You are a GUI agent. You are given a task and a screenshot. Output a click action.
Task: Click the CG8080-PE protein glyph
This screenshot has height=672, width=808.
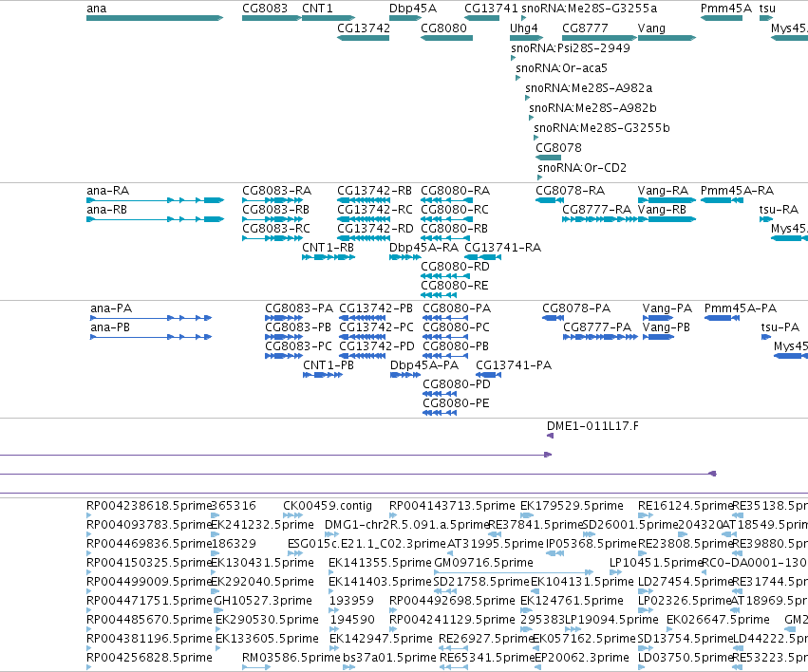pos(440,413)
